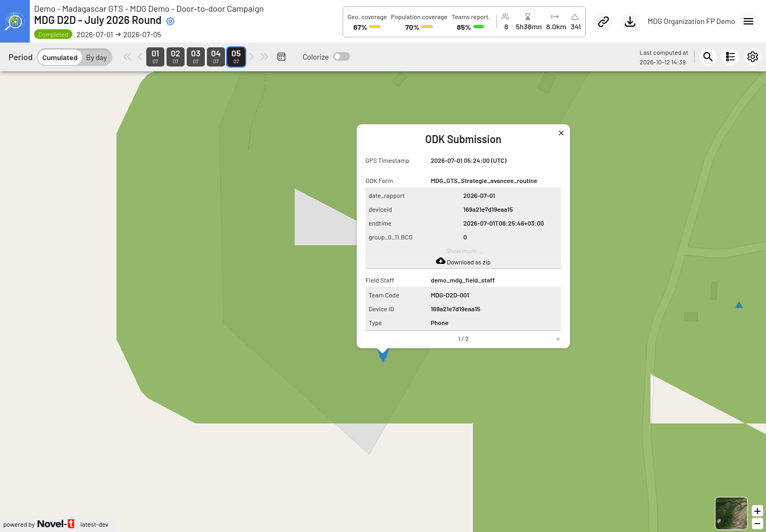This screenshot has height=532, width=766.
Task: Switch period to By day
Action: (x=96, y=57)
